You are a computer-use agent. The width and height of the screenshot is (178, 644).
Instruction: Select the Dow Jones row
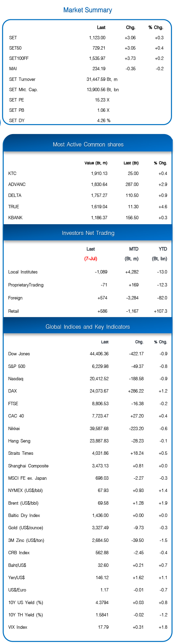pyautogui.click(x=88, y=354)
